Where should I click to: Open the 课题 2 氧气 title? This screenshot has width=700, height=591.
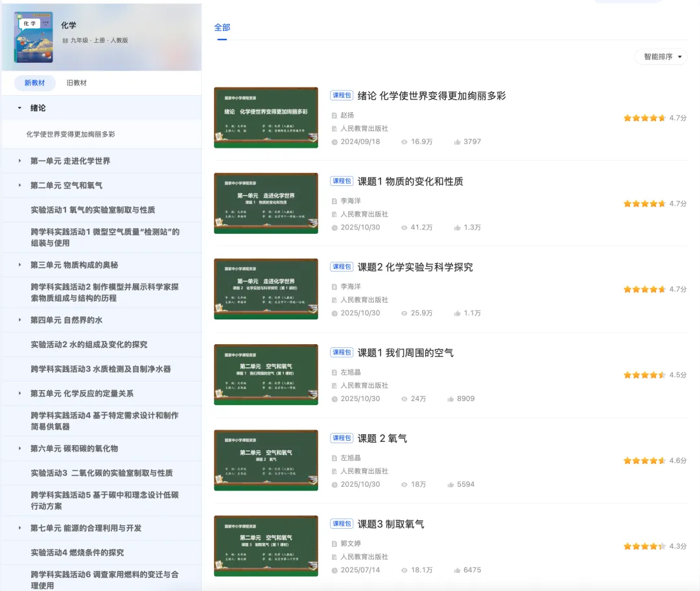tap(382, 439)
